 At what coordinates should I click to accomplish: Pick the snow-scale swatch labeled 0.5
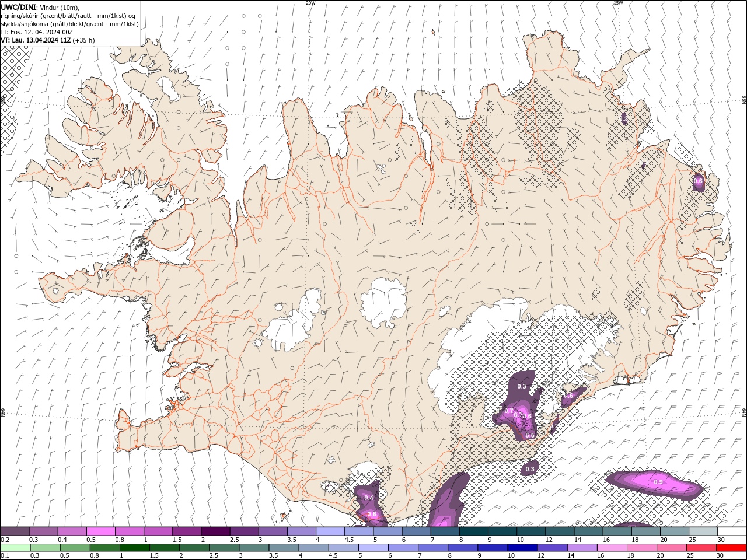point(100,531)
